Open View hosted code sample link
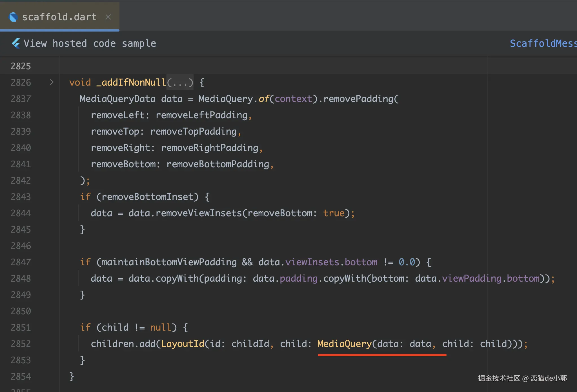This screenshot has width=577, height=392. tap(90, 43)
